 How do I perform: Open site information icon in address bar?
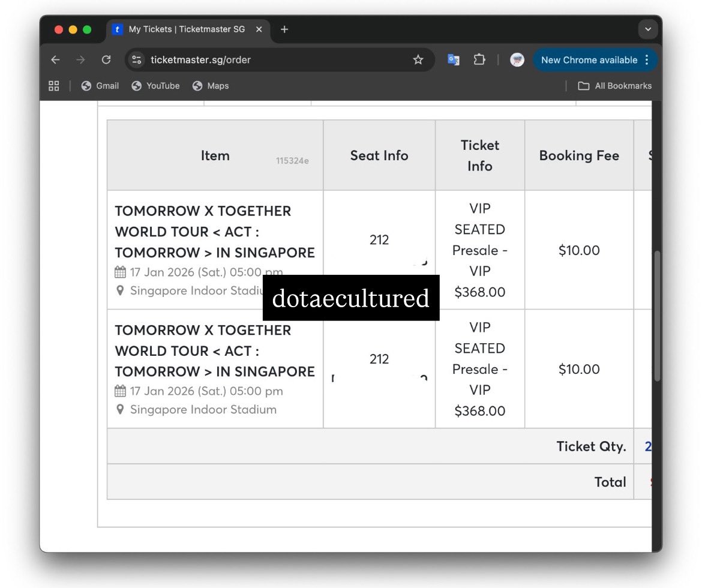click(x=137, y=59)
